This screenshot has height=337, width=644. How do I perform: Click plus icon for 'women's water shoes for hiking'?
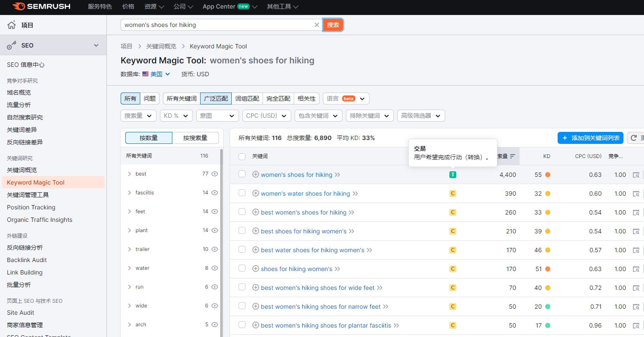tap(256, 194)
